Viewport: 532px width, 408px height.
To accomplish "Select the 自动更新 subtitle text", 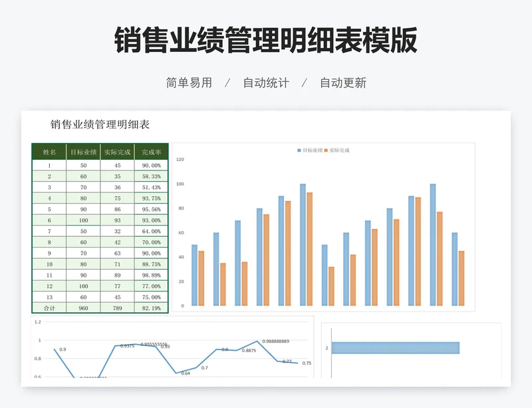I will click(x=343, y=83).
